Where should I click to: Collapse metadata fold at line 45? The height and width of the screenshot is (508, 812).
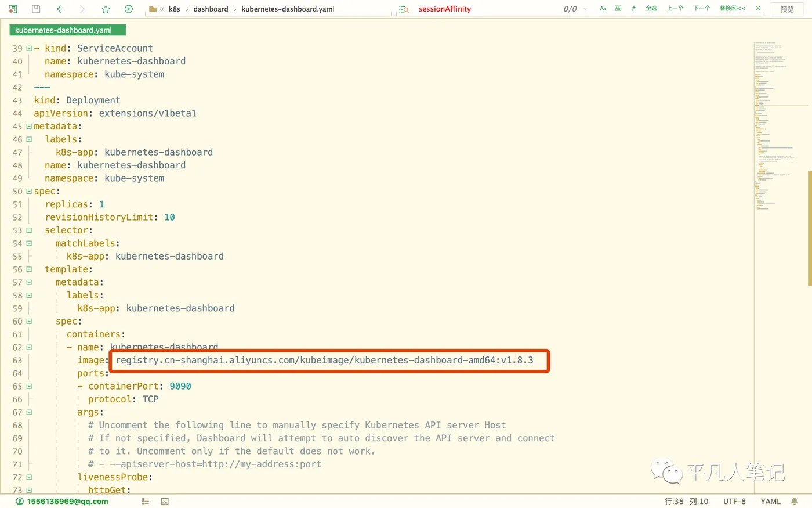pyautogui.click(x=29, y=126)
